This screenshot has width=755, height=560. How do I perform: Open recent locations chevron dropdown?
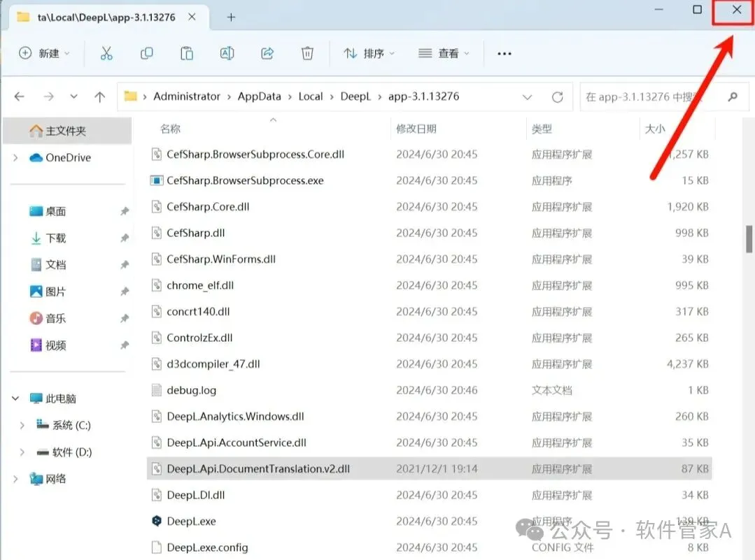[73, 96]
